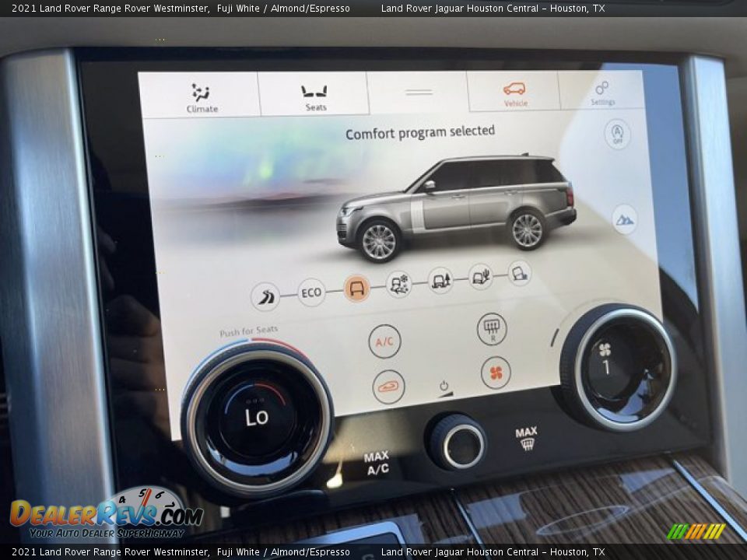
Task: Toggle air recirculation button
Action: (x=388, y=387)
